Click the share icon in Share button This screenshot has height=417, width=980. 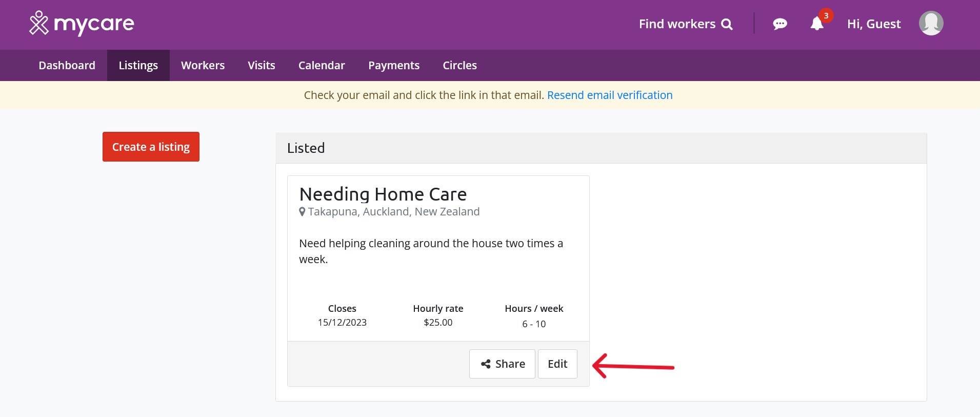tap(486, 364)
